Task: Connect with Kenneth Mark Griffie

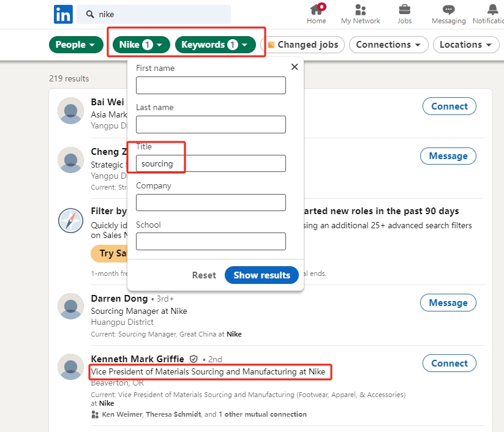Action: tap(449, 363)
